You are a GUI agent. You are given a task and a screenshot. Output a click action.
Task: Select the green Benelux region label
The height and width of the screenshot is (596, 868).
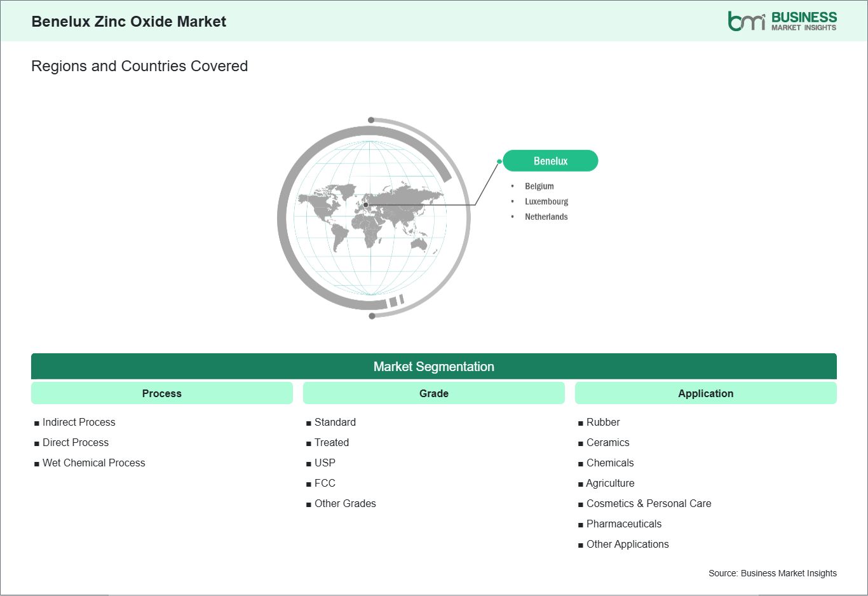[550, 161]
